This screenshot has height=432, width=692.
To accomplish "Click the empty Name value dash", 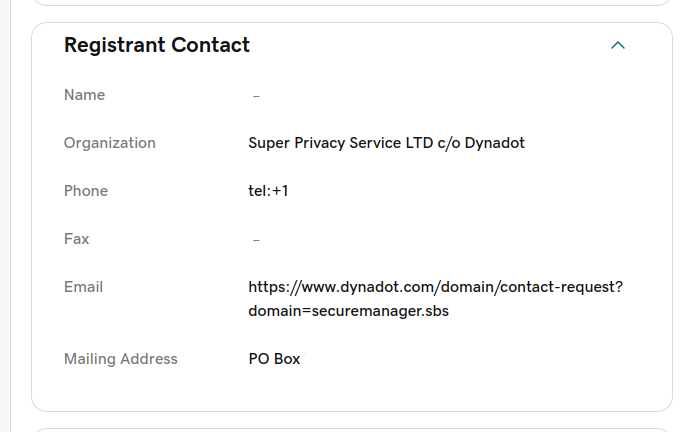I will tap(257, 96).
